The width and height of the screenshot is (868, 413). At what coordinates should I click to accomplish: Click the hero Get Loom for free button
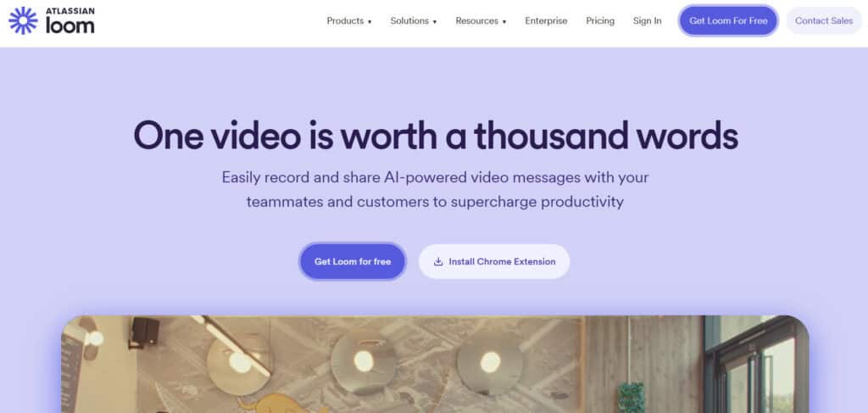[x=353, y=261]
